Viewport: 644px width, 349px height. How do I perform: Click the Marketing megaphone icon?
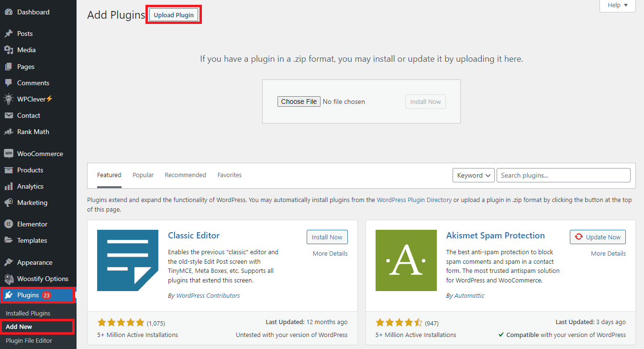pos(9,203)
